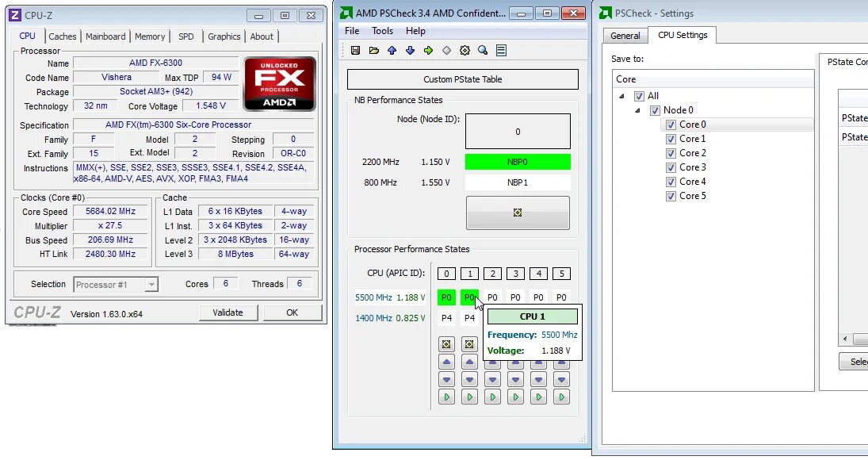Switch to Caches tab in CPU-Z
The height and width of the screenshot is (460, 868).
point(63,36)
